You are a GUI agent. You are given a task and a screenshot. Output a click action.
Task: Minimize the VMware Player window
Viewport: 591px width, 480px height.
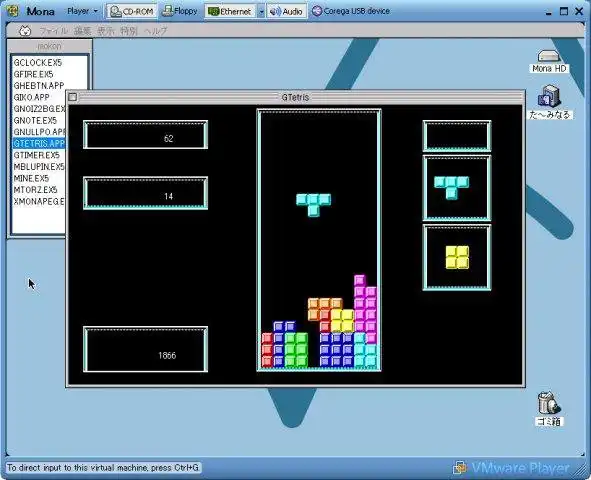point(548,12)
